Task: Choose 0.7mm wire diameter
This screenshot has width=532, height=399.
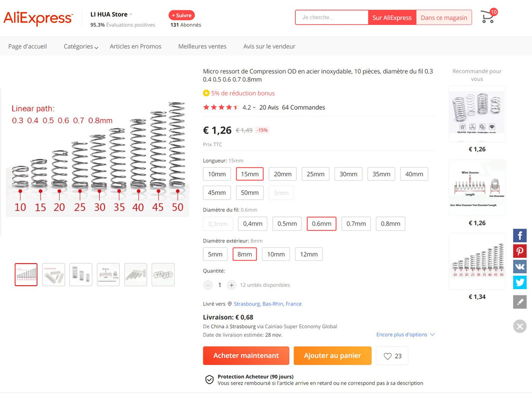Action: pos(356,224)
